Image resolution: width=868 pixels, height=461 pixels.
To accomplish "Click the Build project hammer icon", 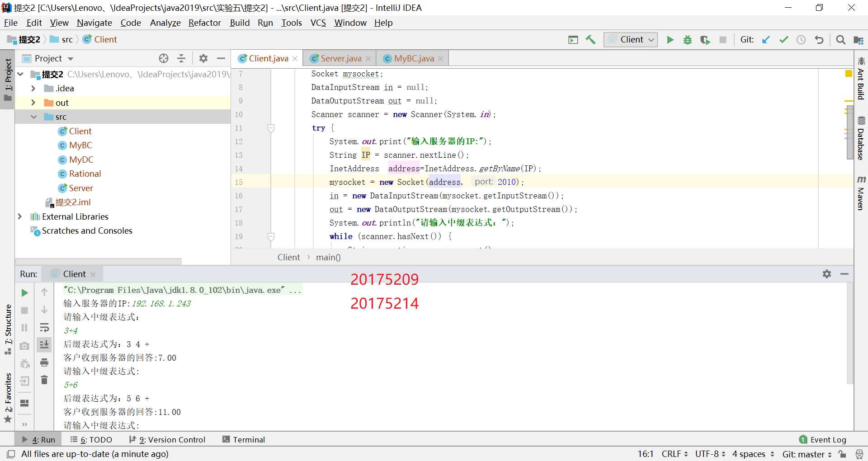I will coord(590,40).
